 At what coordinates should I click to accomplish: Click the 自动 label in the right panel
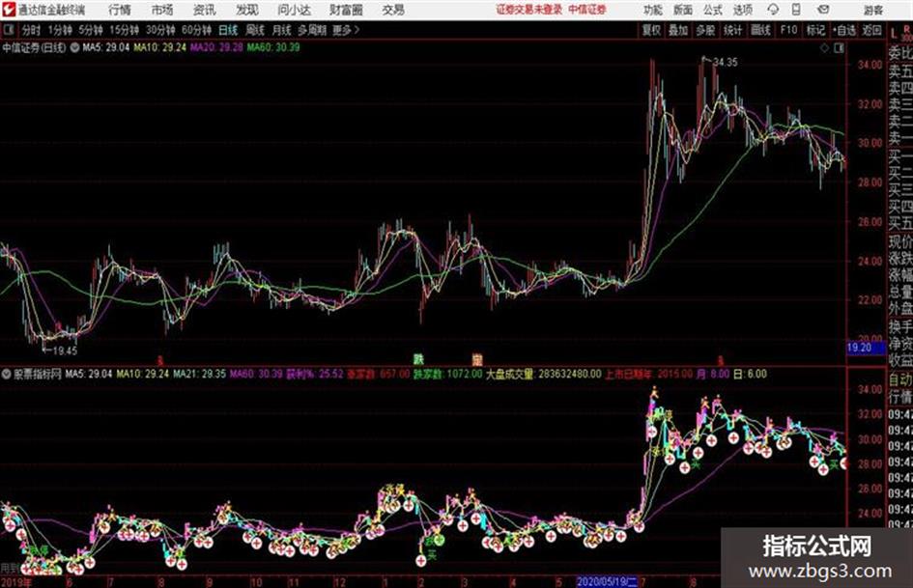[900, 380]
